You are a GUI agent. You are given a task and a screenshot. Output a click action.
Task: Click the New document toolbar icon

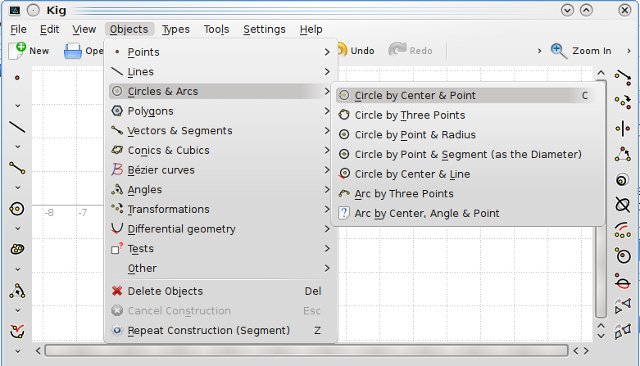[17, 51]
